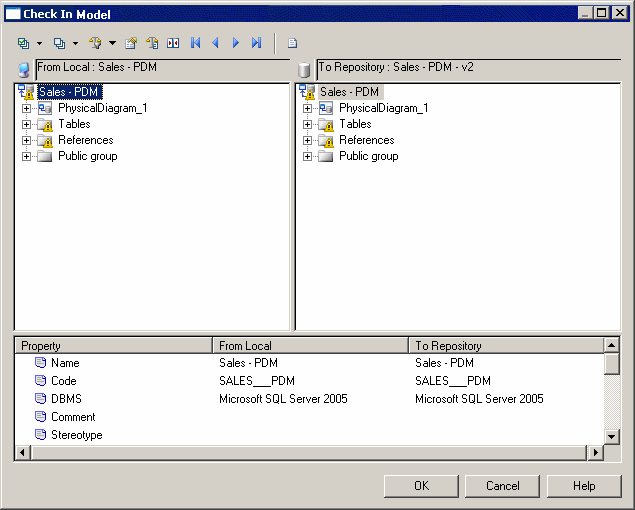
Task: Click the first difference navigation arrow
Action: pos(195,43)
